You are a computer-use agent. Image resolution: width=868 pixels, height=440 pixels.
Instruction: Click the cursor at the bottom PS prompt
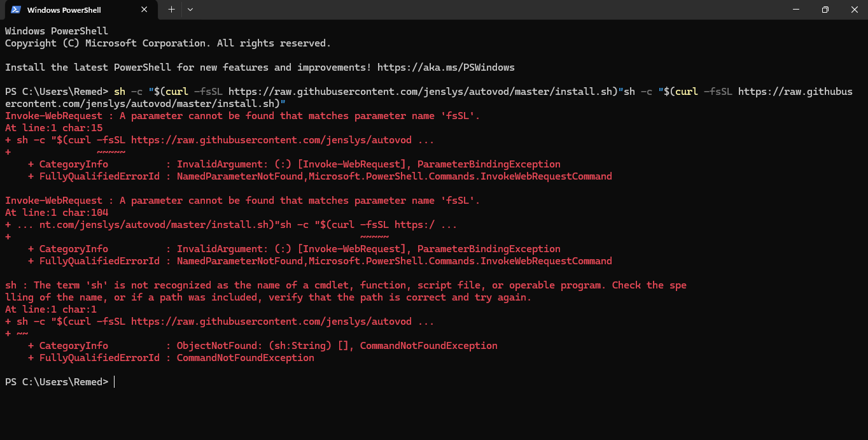(x=115, y=381)
